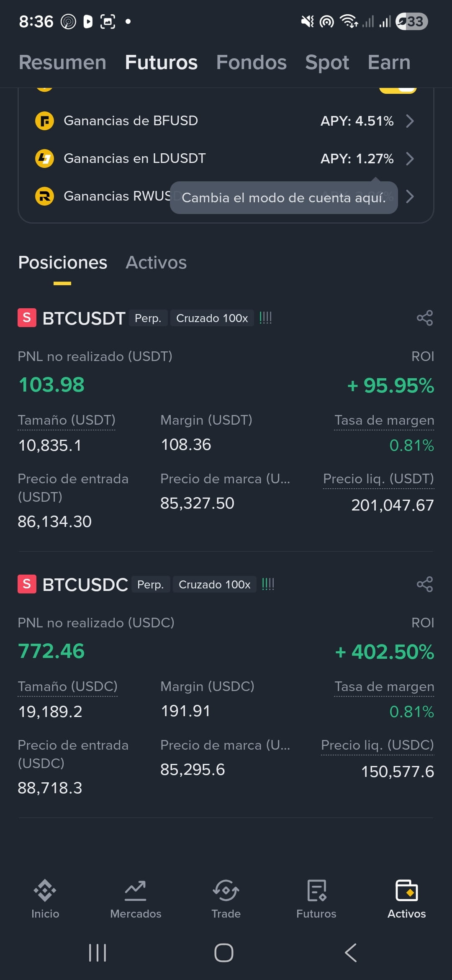Expand Ganancias RWUSD chevron
Viewport: 452px width, 980px height.
pyautogui.click(x=410, y=196)
